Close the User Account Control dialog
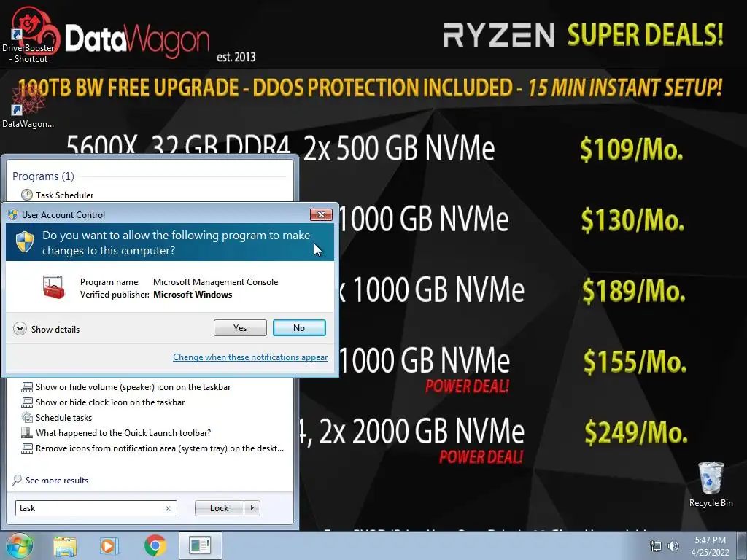The image size is (747, 560). (321, 215)
